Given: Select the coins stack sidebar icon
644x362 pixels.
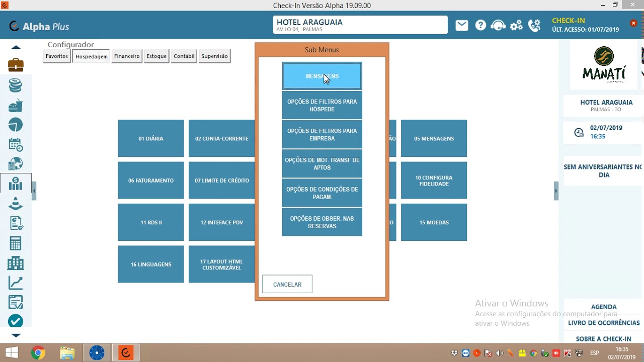Looking at the screenshot, I should (x=16, y=85).
